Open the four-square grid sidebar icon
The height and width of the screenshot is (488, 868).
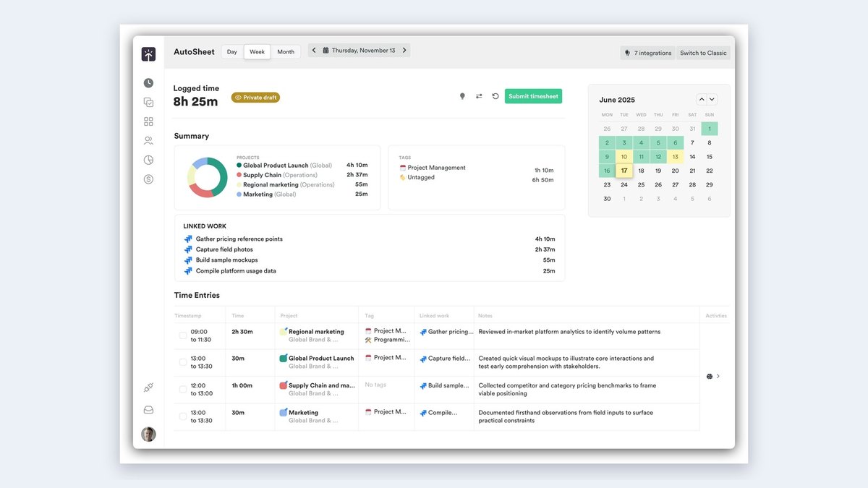click(148, 121)
